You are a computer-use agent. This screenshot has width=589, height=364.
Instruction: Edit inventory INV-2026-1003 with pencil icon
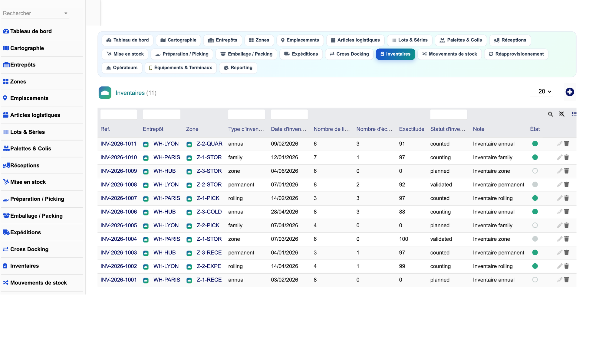coord(560,252)
